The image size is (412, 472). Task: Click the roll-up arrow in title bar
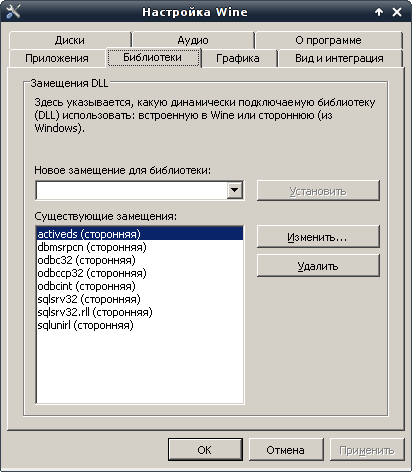379,12
